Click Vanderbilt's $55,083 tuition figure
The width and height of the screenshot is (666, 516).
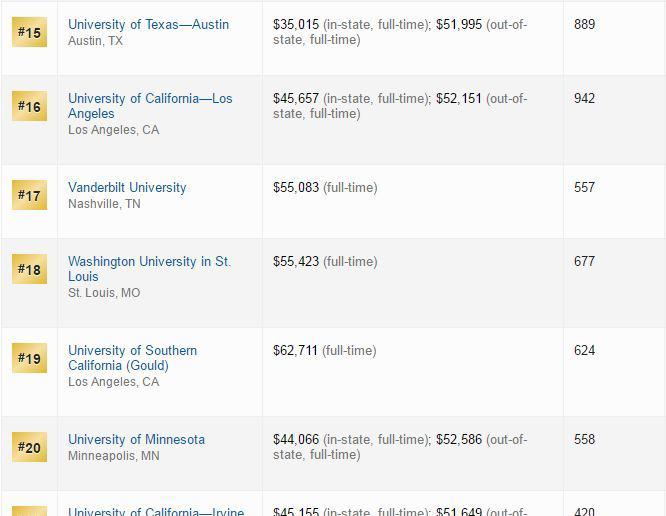point(296,187)
